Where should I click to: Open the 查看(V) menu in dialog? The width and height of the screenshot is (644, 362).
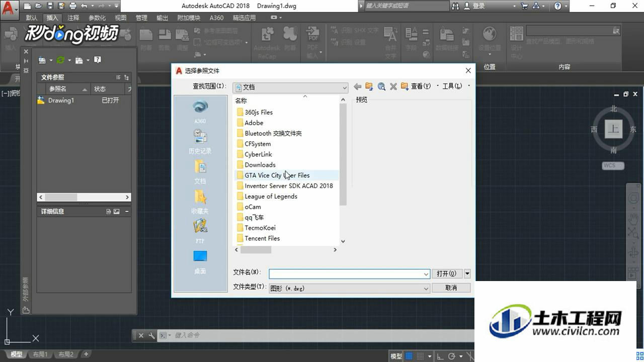(421, 86)
